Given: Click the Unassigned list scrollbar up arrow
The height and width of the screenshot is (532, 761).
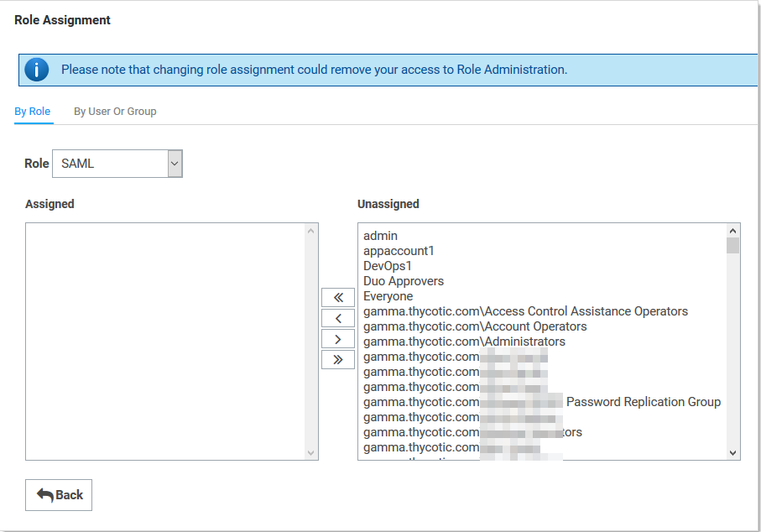Looking at the screenshot, I should (733, 230).
